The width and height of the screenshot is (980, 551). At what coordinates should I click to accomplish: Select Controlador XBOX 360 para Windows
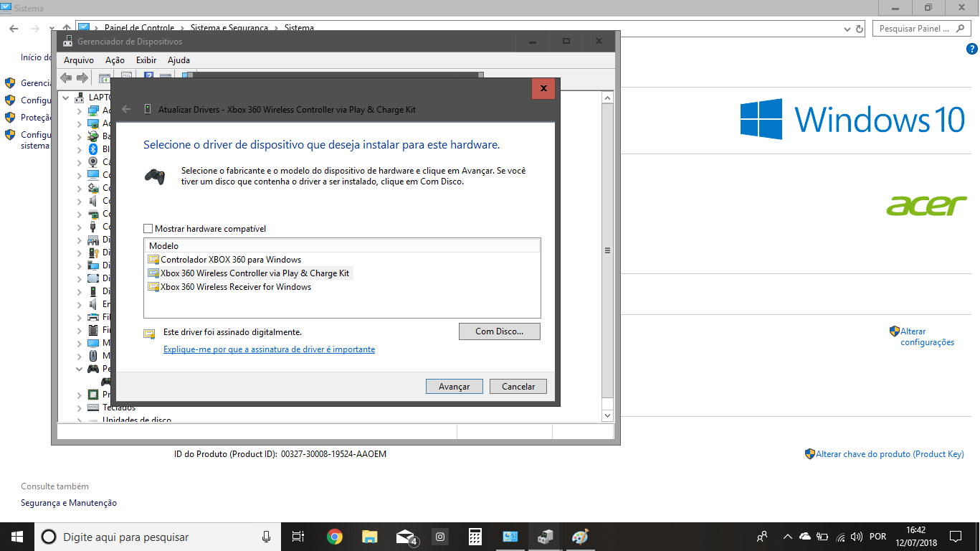click(231, 260)
